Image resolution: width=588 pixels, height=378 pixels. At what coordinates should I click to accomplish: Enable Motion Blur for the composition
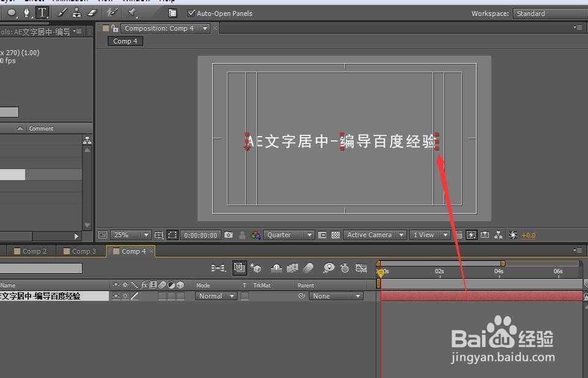(x=308, y=268)
